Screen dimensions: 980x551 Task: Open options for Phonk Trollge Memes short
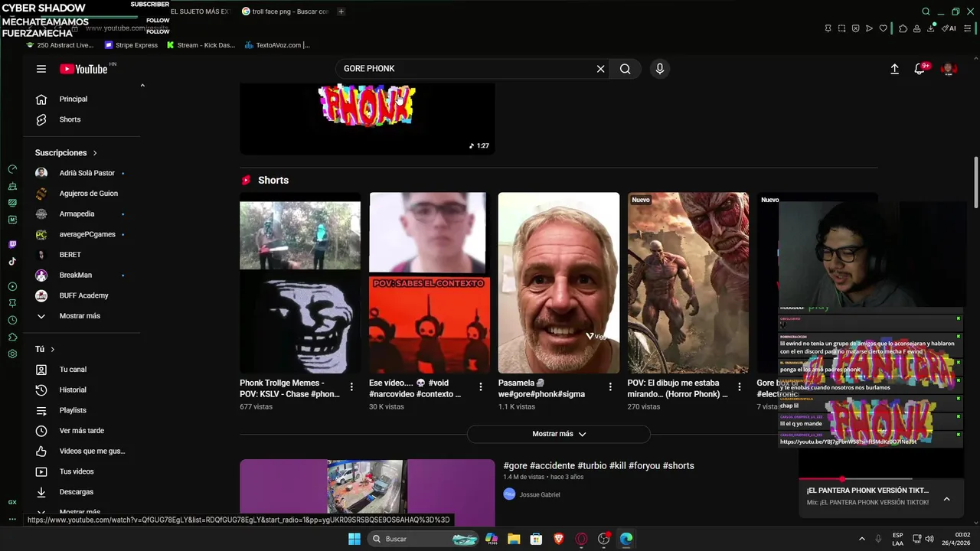tap(351, 387)
